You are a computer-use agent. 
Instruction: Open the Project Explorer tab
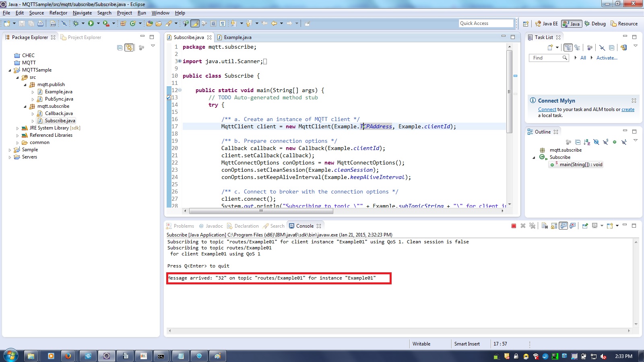click(x=81, y=37)
